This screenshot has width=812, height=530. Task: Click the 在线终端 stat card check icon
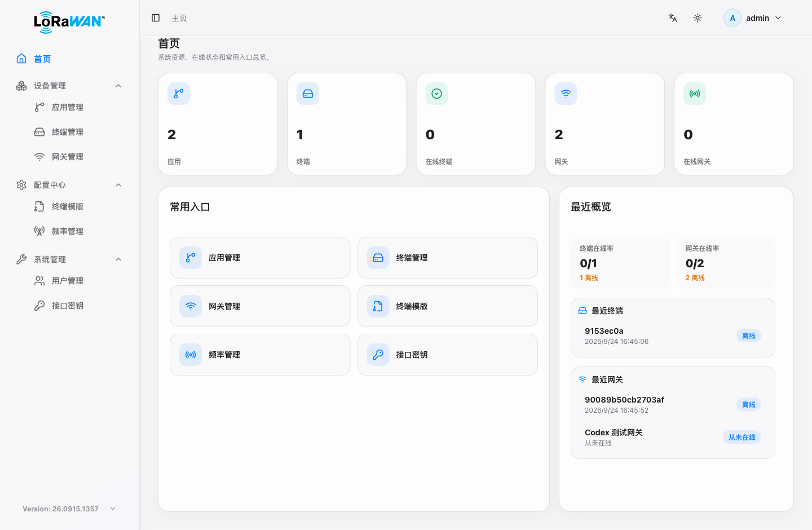437,94
